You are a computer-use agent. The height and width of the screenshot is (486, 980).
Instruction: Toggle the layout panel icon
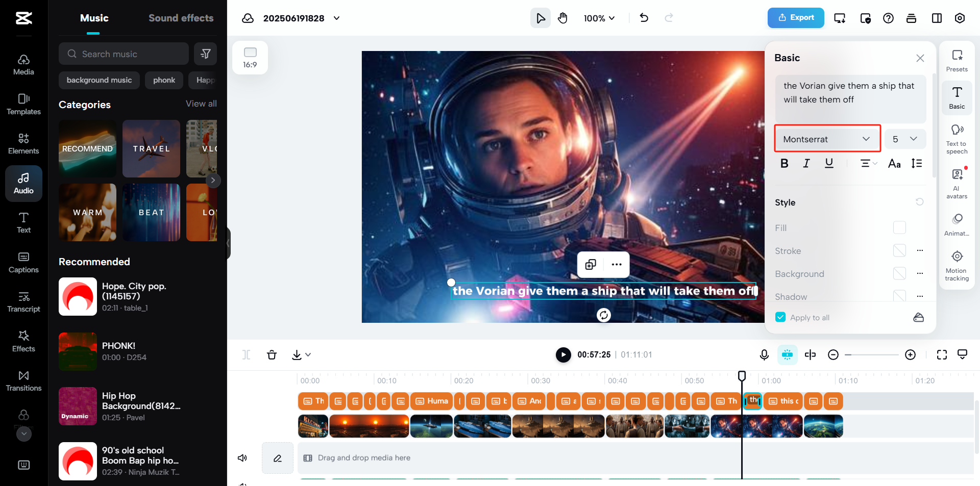point(937,18)
